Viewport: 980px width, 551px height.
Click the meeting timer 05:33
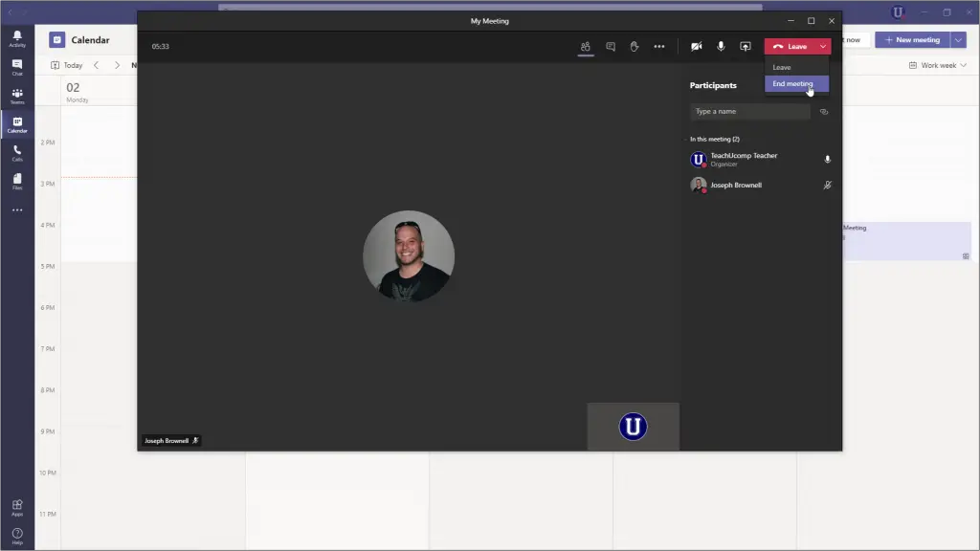[x=160, y=46]
